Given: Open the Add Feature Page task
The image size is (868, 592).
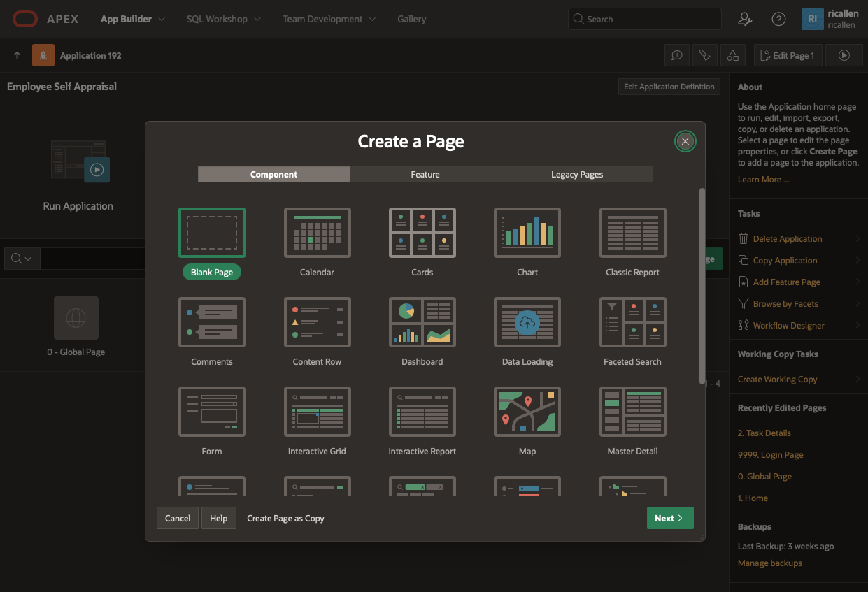Looking at the screenshot, I should click(787, 282).
